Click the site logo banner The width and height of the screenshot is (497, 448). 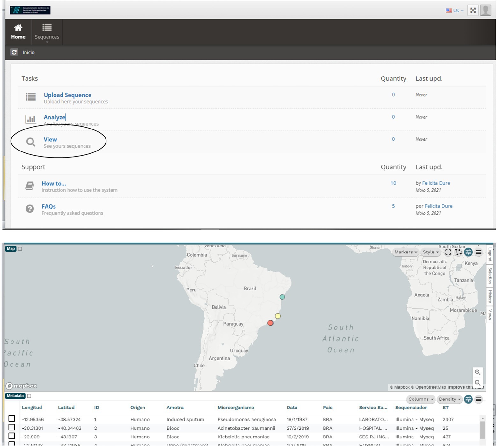coord(30,10)
